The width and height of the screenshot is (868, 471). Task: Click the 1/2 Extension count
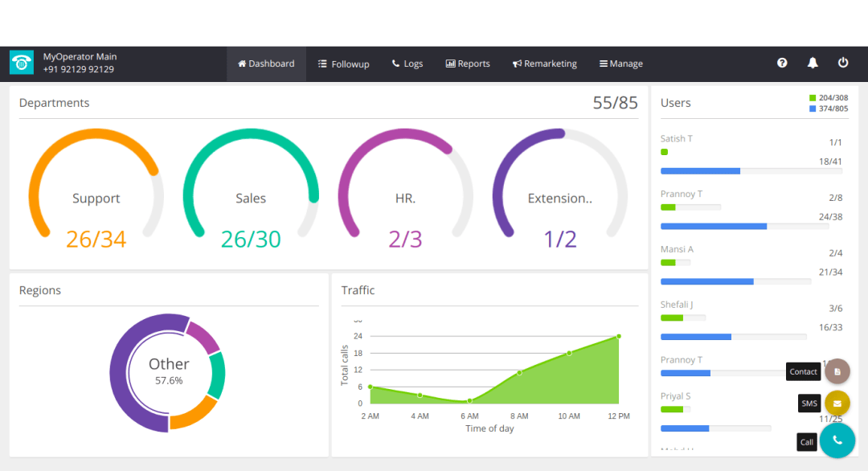click(559, 239)
